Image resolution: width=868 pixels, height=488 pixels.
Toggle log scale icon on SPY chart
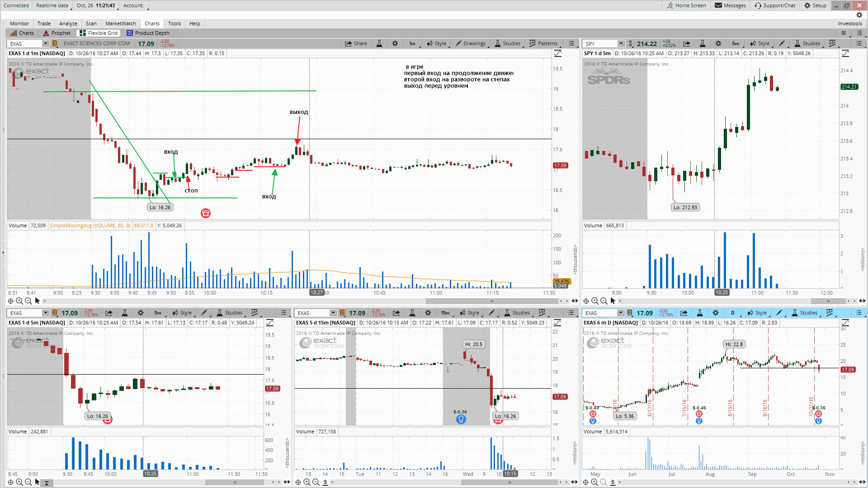845,53
